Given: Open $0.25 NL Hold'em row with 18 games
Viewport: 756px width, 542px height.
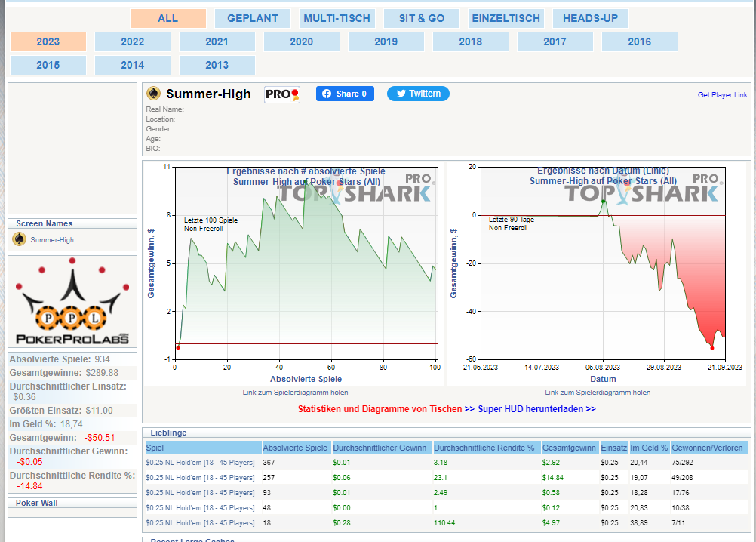Looking at the screenshot, I should click(200, 522).
